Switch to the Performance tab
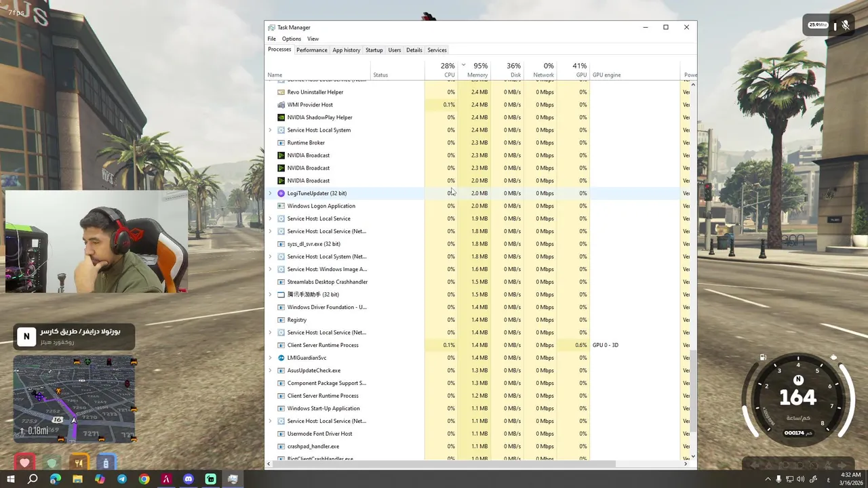 [x=312, y=50]
